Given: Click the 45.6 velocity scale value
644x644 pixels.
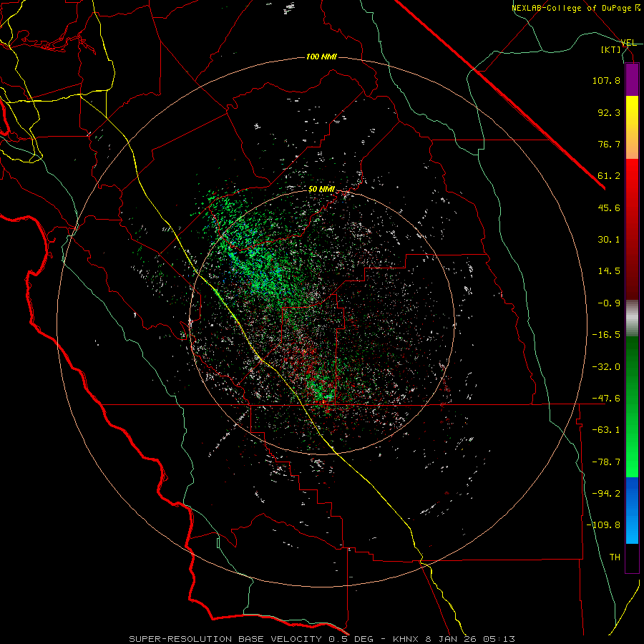Looking at the screenshot, I should pyautogui.click(x=609, y=208).
